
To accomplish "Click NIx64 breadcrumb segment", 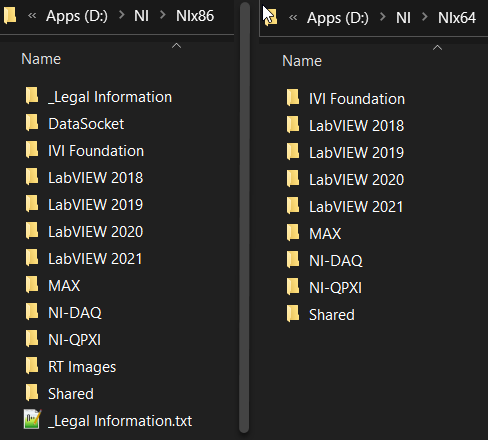I will tap(457, 18).
